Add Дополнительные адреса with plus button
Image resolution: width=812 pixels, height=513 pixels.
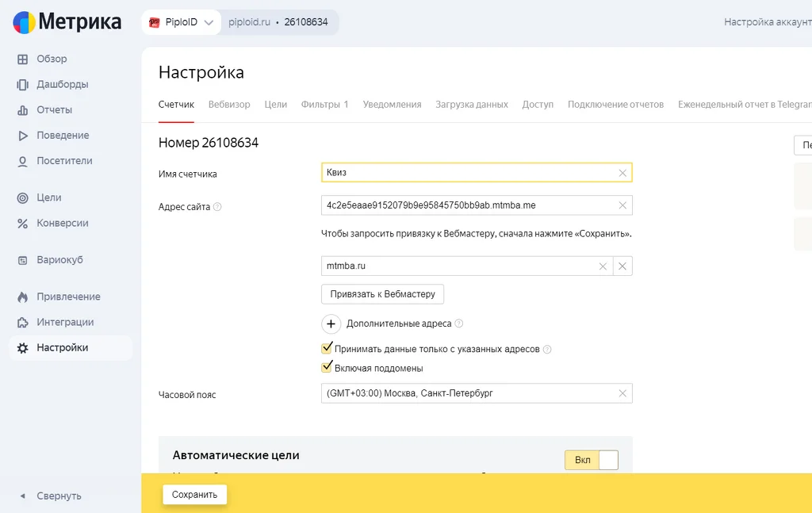pos(331,323)
